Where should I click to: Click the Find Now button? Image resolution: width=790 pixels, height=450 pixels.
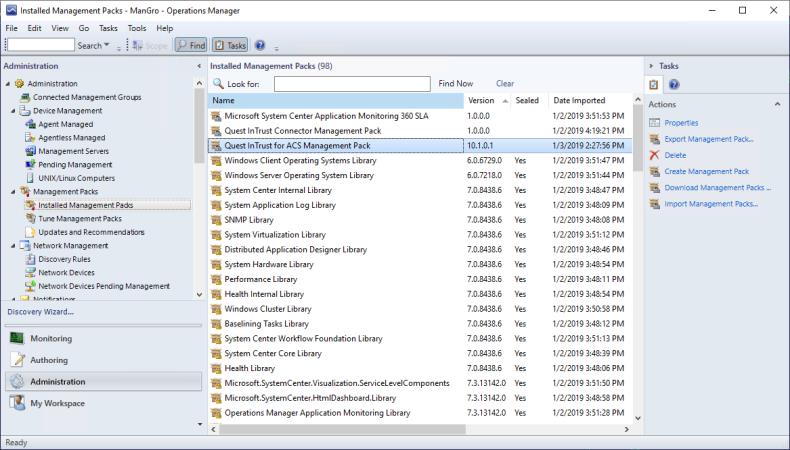tap(455, 84)
